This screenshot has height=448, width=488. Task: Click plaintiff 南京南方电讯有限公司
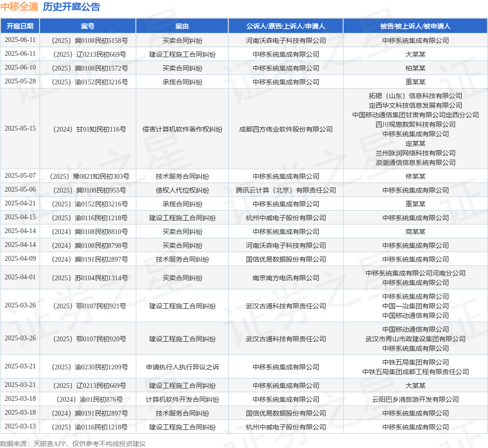pos(286,278)
